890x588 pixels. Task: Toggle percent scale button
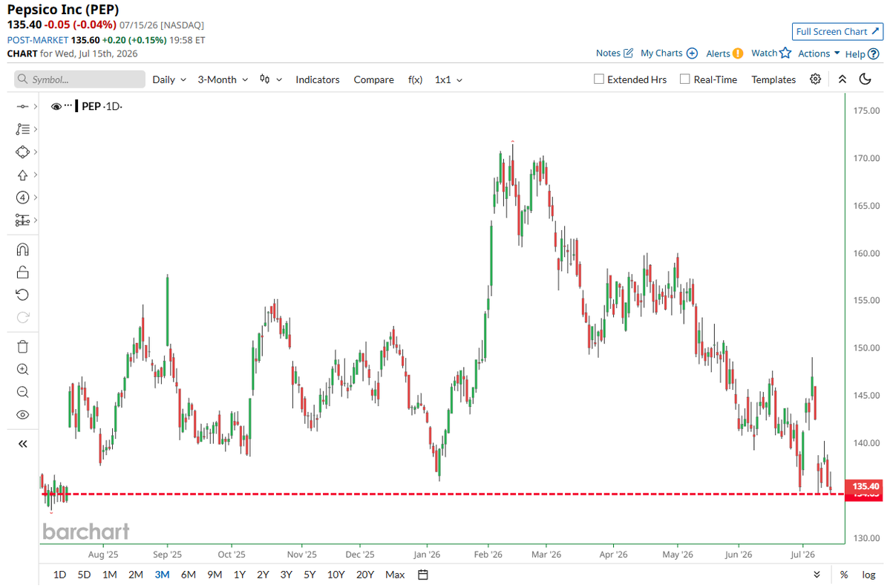point(844,575)
